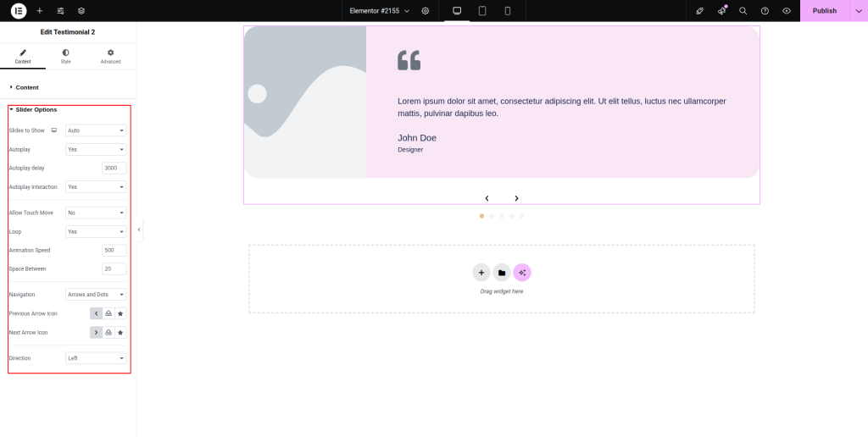Open the finder search icon
The height and width of the screenshot is (437, 868).
click(x=743, y=10)
